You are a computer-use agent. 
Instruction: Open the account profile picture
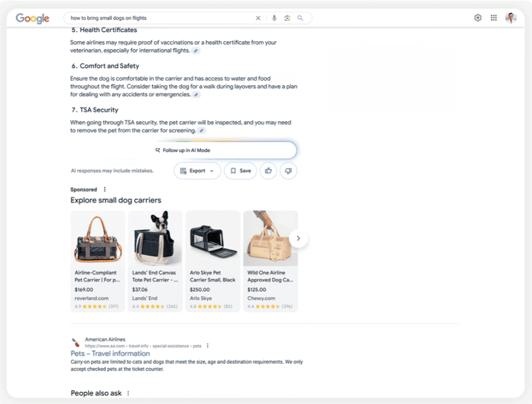pos(511,18)
